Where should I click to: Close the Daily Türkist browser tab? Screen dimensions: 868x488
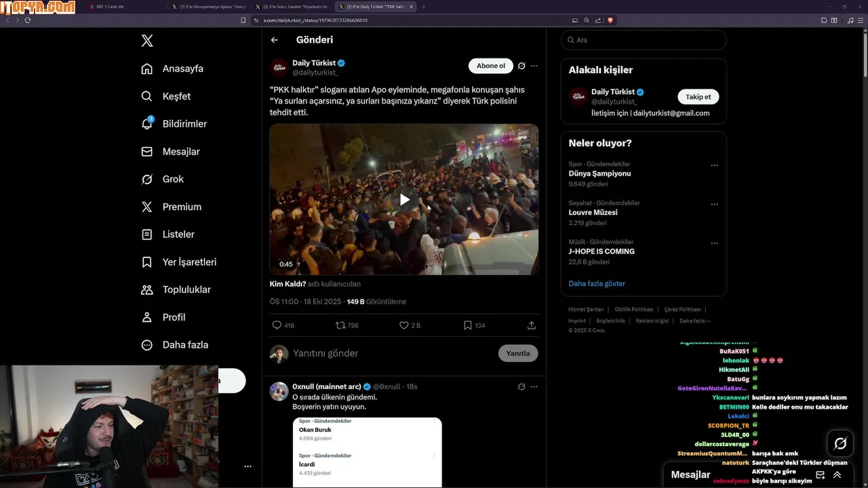click(410, 7)
